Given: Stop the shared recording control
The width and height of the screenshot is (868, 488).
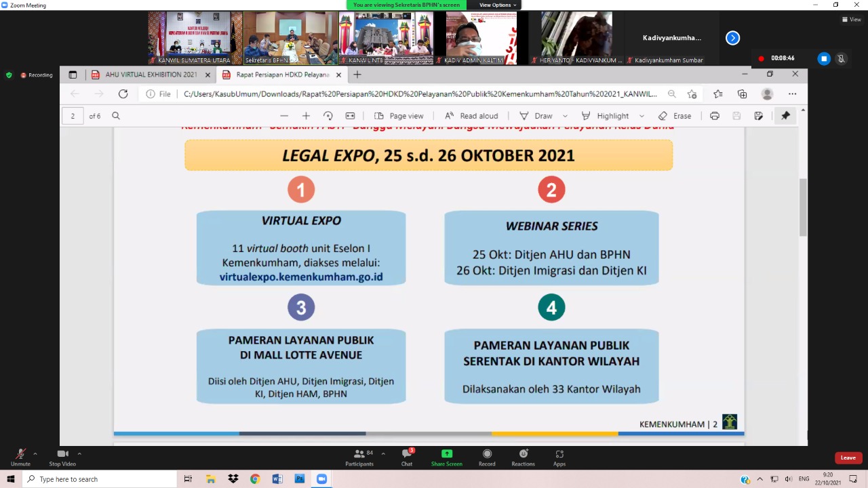Looking at the screenshot, I should tap(824, 58).
